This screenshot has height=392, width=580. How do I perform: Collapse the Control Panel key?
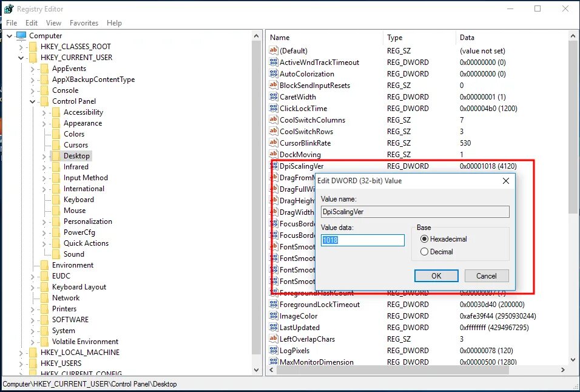[x=33, y=101]
